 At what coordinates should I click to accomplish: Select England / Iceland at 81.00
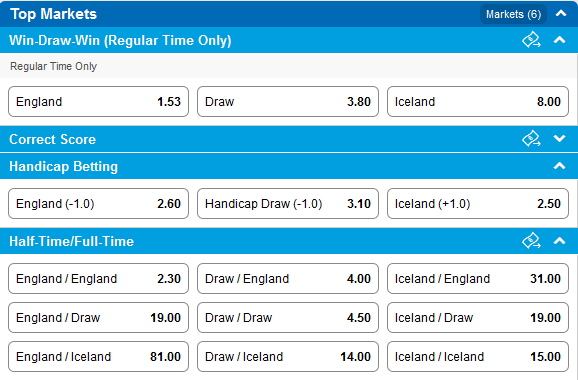click(x=98, y=357)
